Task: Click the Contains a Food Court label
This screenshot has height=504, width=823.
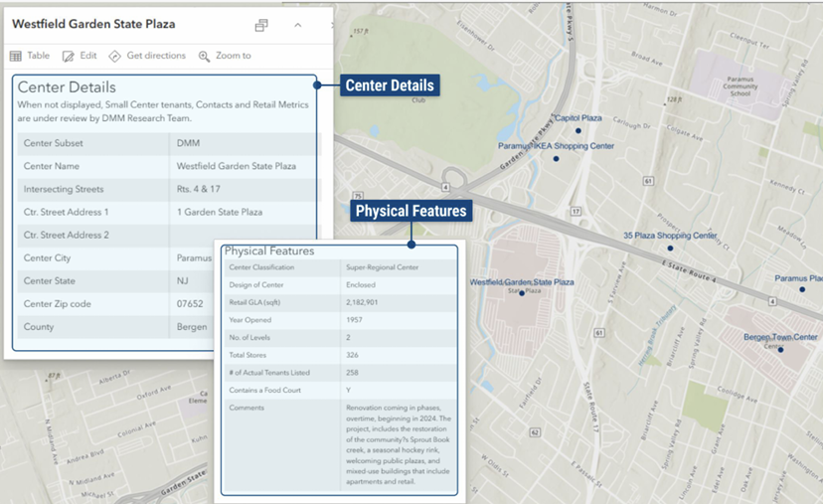Action: pos(264,390)
